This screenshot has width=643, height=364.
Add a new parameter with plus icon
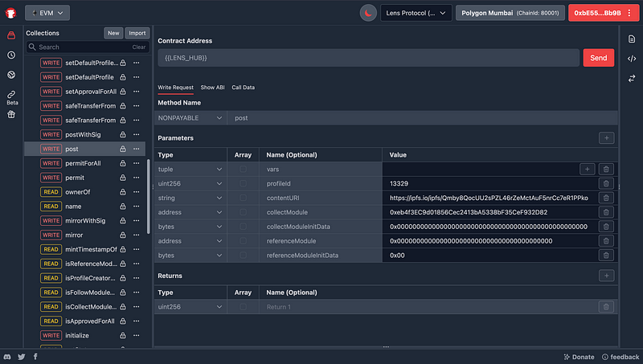pyautogui.click(x=606, y=138)
